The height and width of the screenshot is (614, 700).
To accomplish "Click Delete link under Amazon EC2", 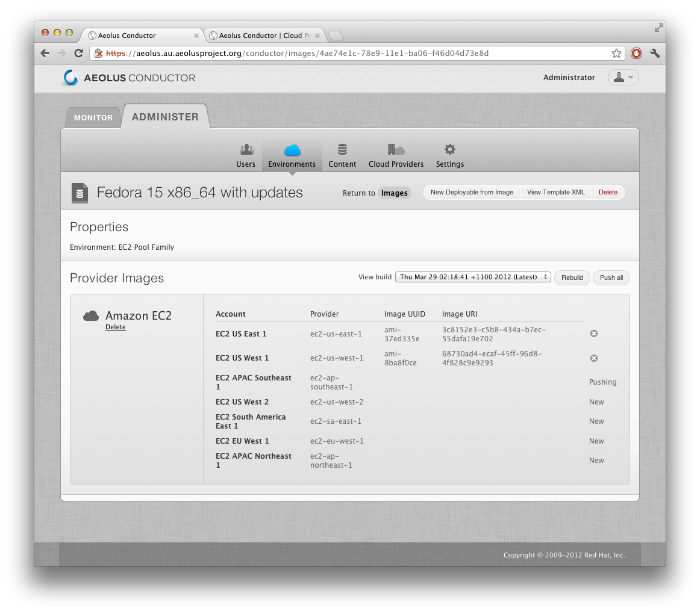I will pyautogui.click(x=116, y=327).
